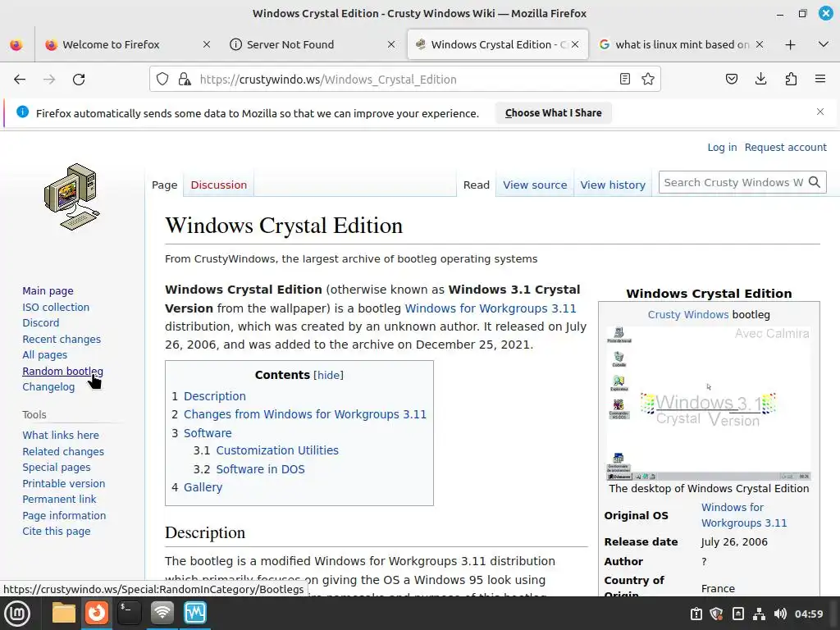Open the Discussion tab
This screenshot has height=630, width=840.
coord(218,185)
